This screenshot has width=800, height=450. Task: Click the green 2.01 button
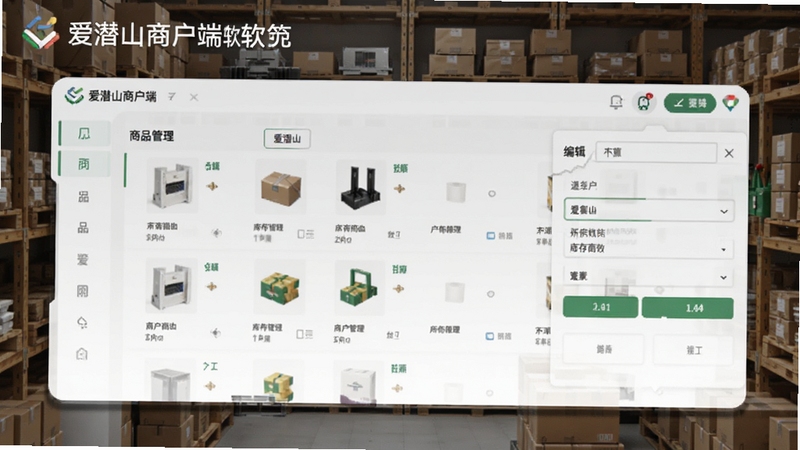click(x=601, y=307)
